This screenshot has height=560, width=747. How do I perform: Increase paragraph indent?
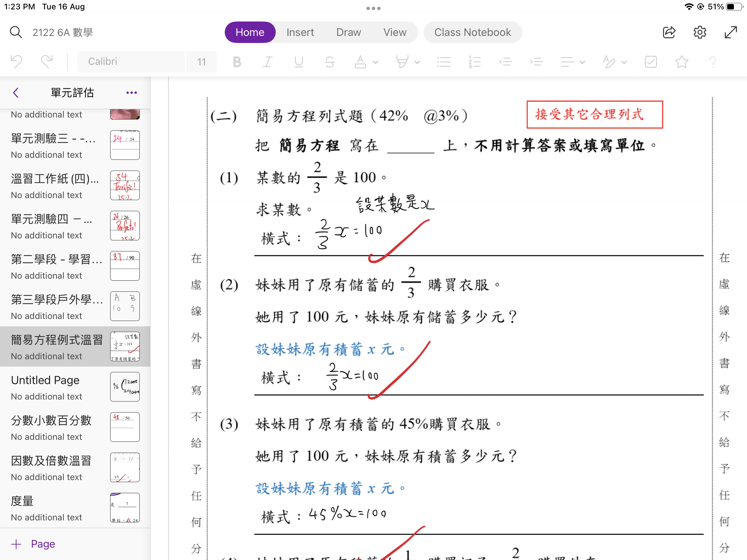536,62
